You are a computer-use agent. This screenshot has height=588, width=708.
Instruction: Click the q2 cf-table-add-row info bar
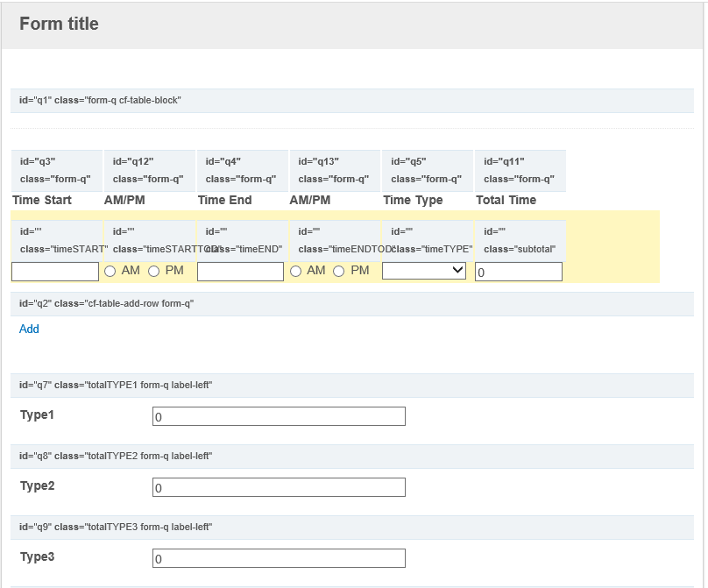coord(352,304)
